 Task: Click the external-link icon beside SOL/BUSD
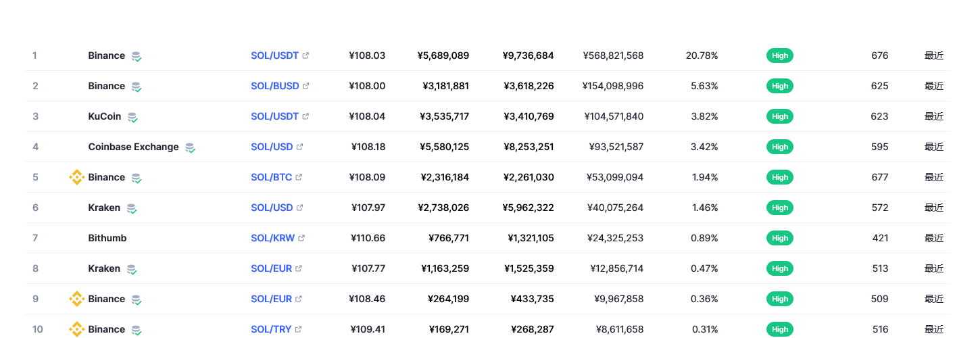tap(306, 86)
